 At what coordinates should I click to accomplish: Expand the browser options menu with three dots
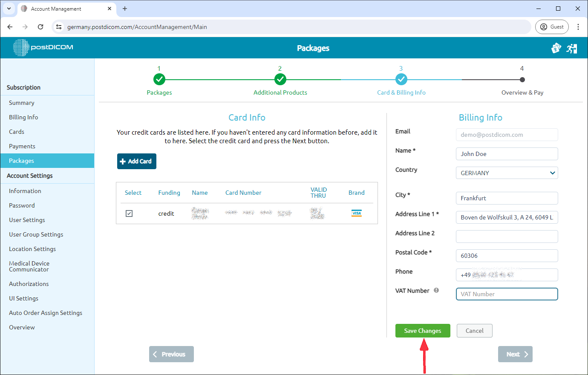click(578, 26)
